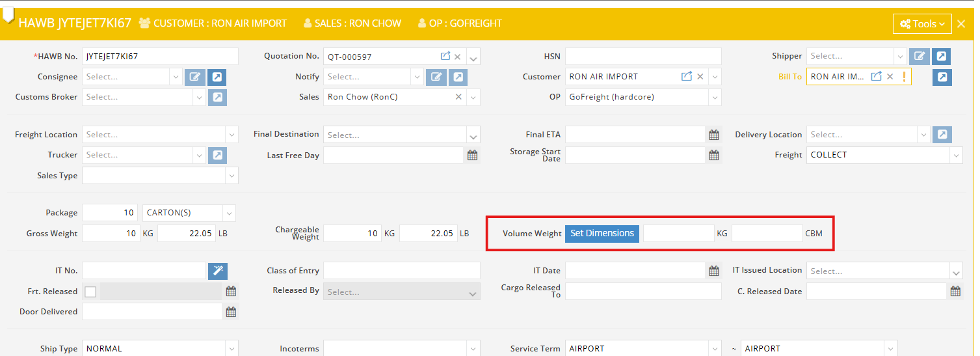Toggle the Frt. Released checkbox
Screen dimensions: 980x356
90,292
